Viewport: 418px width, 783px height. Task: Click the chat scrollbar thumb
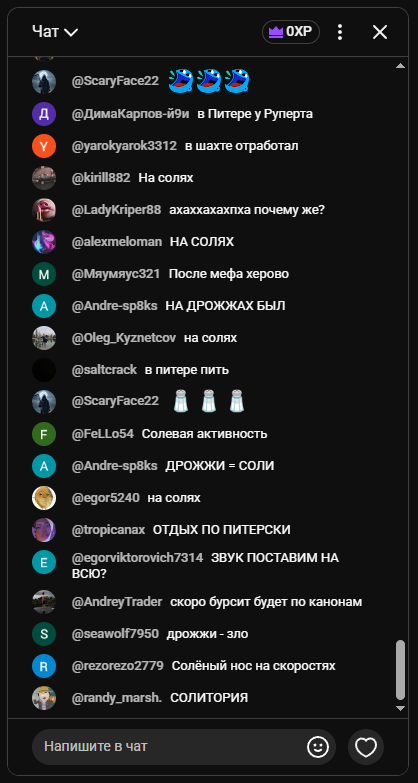pyautogui.click(x=400, y=670)
